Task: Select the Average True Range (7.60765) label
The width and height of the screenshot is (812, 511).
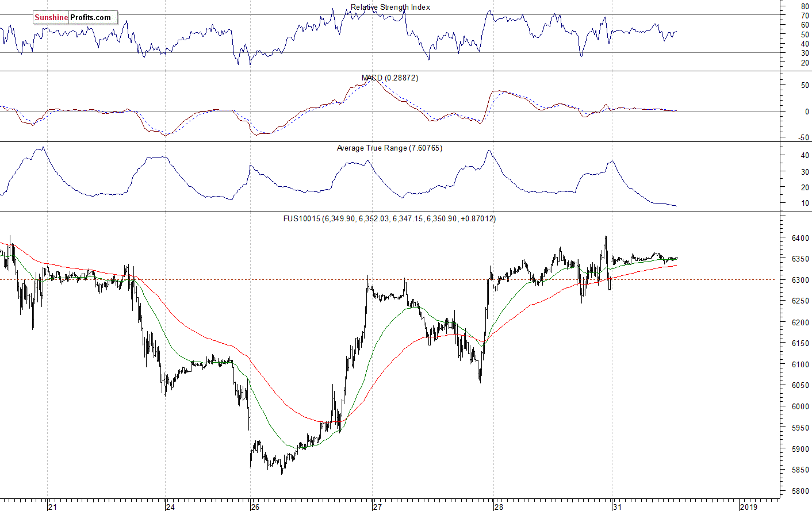Action: tap(389, 148)
